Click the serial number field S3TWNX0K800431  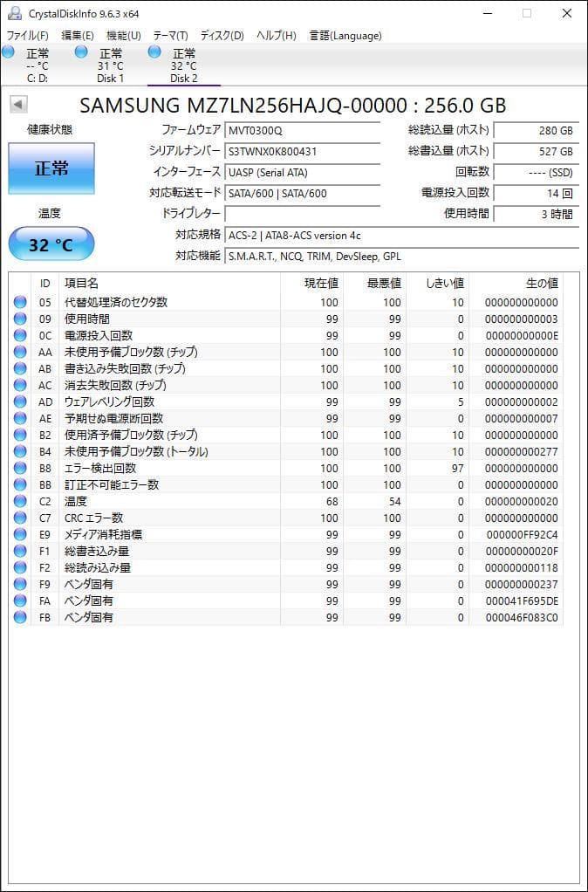click(303, 151)
